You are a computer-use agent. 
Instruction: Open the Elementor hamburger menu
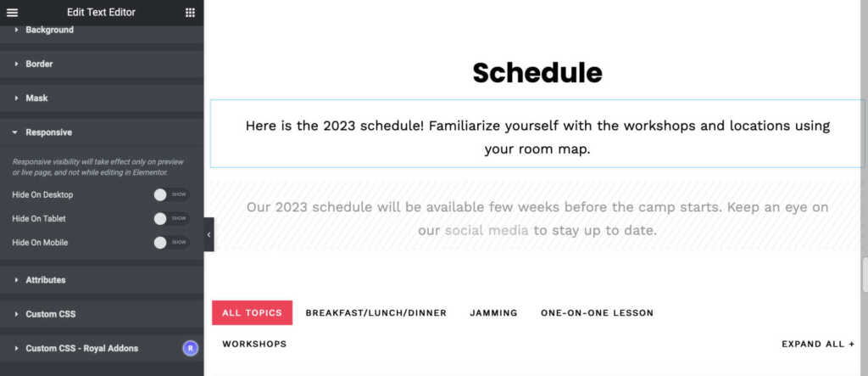point(12,12)
